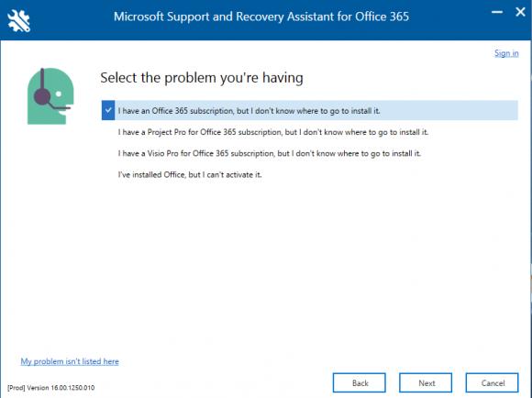Close the Support and Recovery Assistant window
This screenshot has height=398, width=532.
(x=520, y=12)
